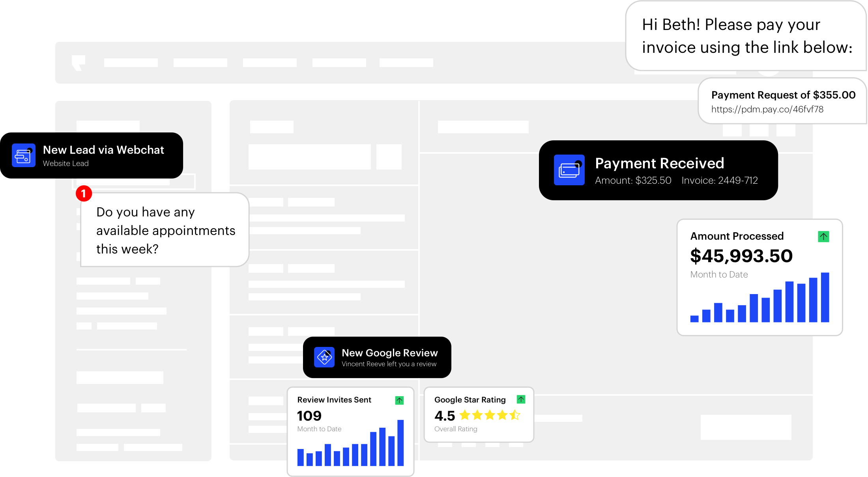Open the pdm.pay.co payment link
Screen dimensions: 868x477
(767, 109)
